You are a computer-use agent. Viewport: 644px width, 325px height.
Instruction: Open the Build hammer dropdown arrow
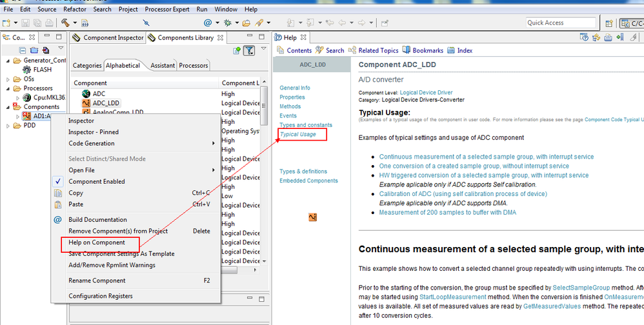click(x=75, y=23)
